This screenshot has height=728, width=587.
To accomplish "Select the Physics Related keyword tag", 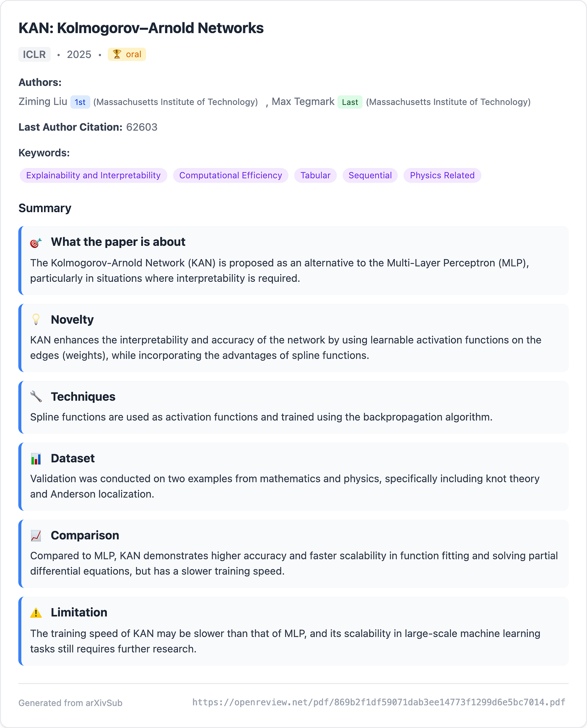I will [442, 175].
